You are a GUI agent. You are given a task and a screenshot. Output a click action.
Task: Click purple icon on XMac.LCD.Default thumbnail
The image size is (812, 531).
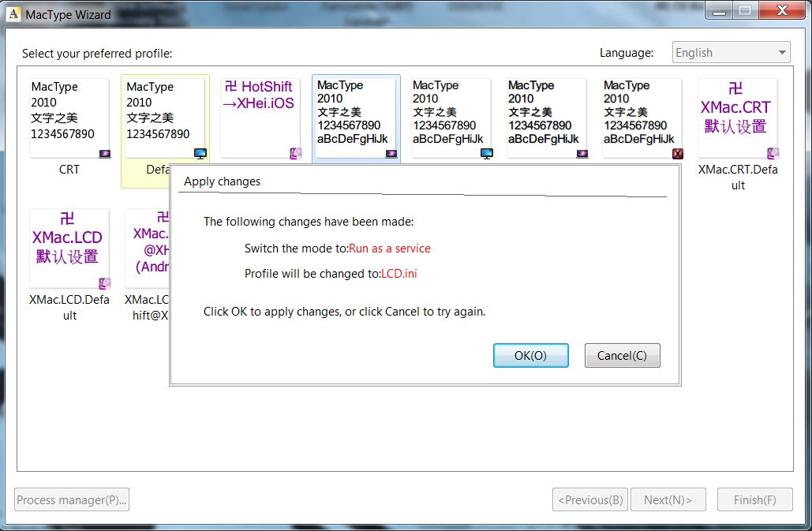(x=105, y=283)
